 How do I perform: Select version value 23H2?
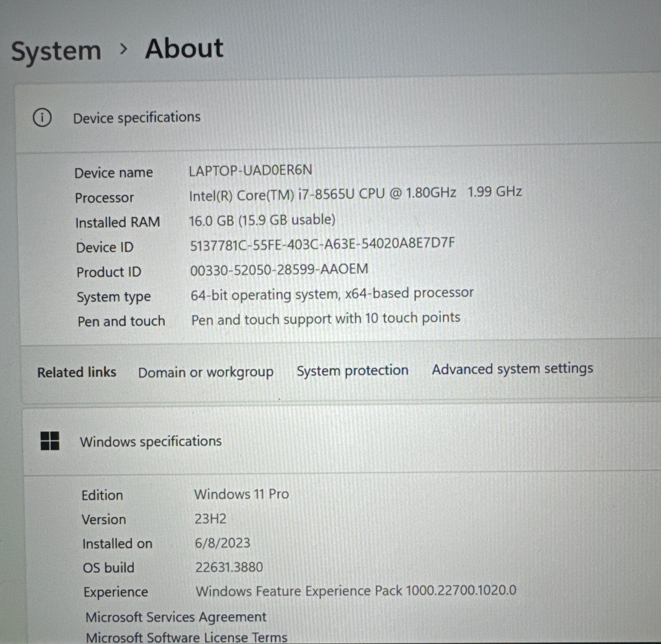210,519
